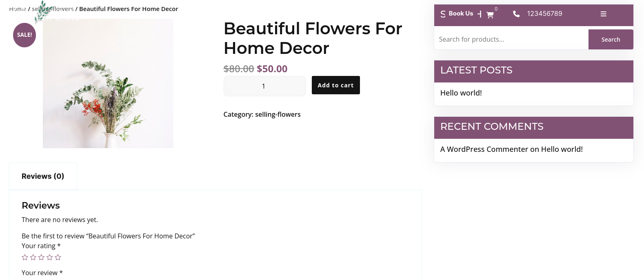Add the flowers to cart
This screenshot has width=644, height=278.
[x=335, y=85]
